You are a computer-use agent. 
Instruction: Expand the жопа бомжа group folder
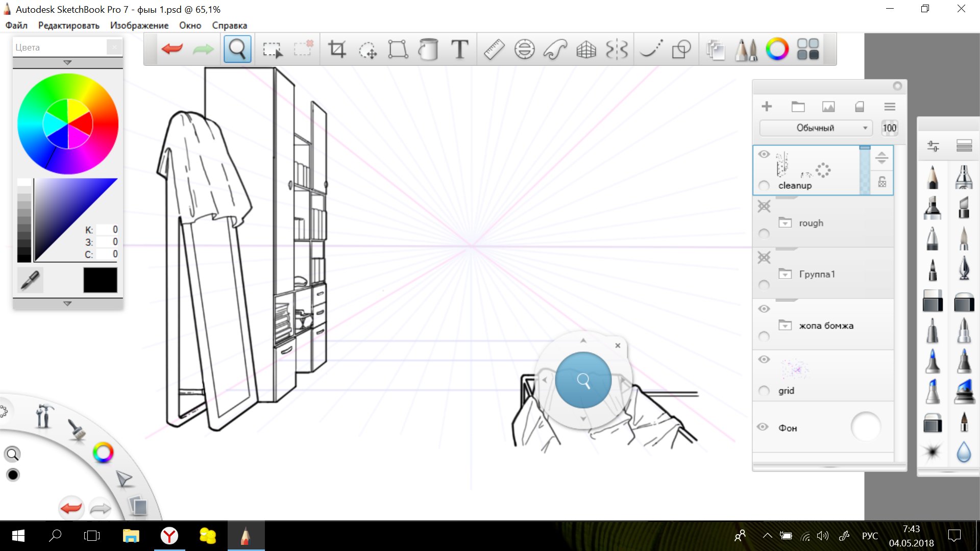786,325
